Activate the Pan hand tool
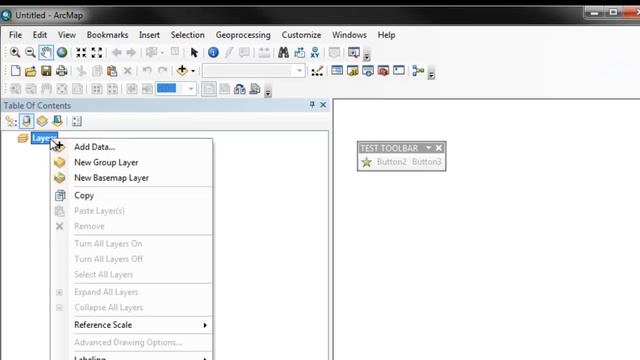 point(46,52)
